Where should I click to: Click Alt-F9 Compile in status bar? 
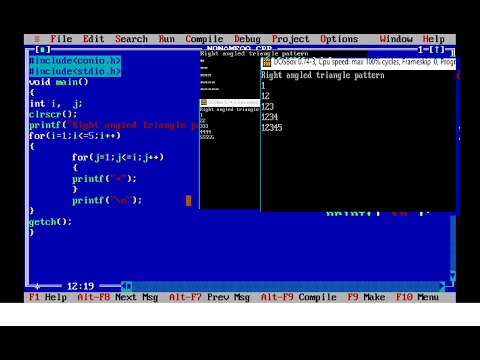pos(299,297)
